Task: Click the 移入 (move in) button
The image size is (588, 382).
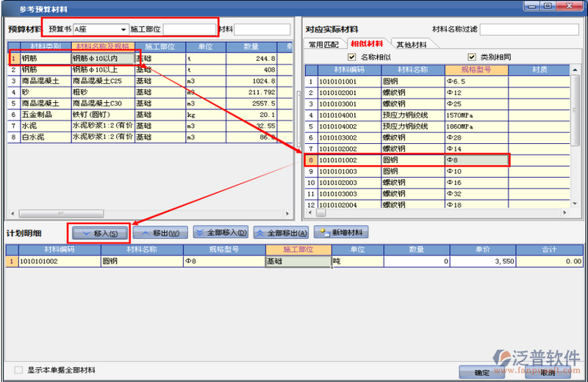Action: pyautogui.click(x=98, y=233)
